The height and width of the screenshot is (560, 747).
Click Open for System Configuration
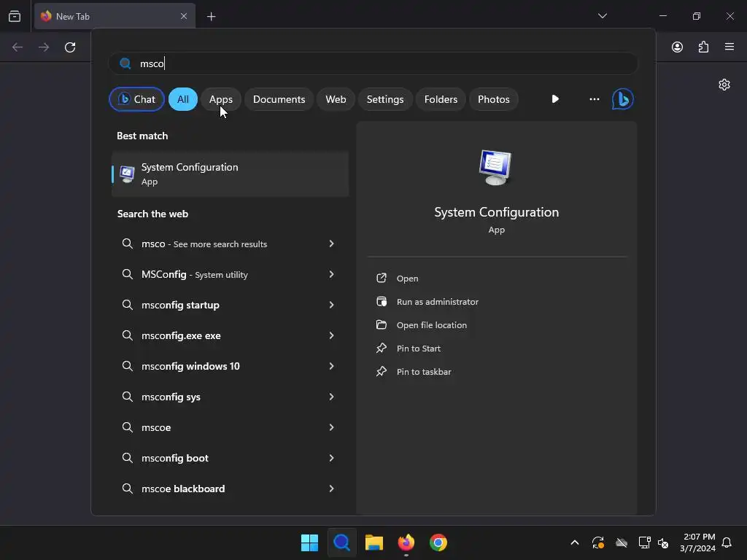click(407, 279)
